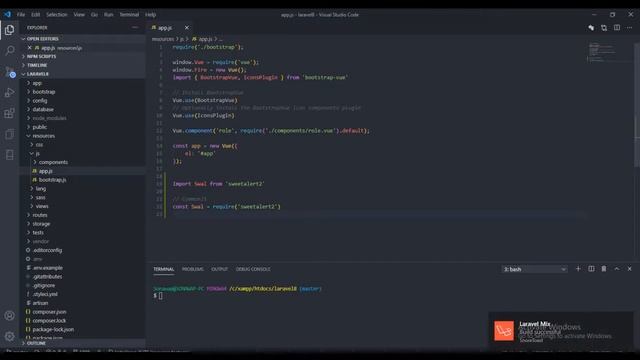Click the bash terminal prompt input
The image size is (640, 360).
pos(160,296)
